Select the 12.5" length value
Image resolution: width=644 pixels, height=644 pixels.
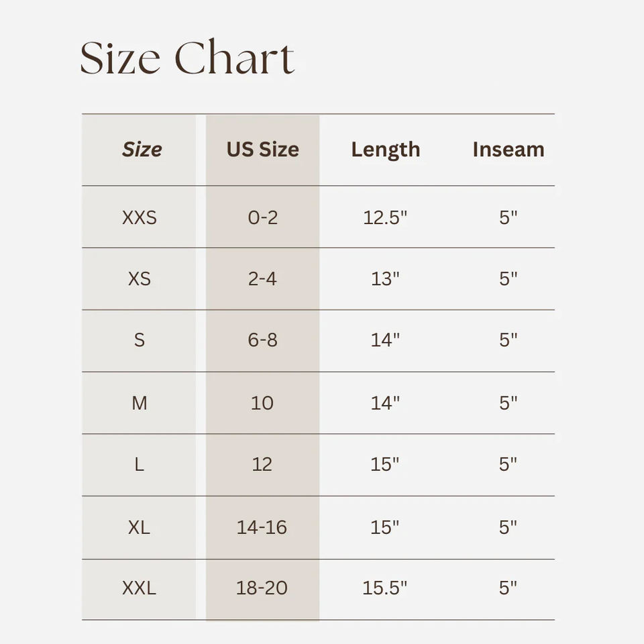coord(385,218)
